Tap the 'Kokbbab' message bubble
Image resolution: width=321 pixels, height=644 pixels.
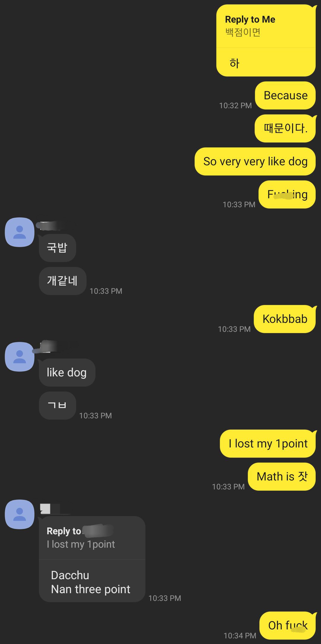coord(285,319)
